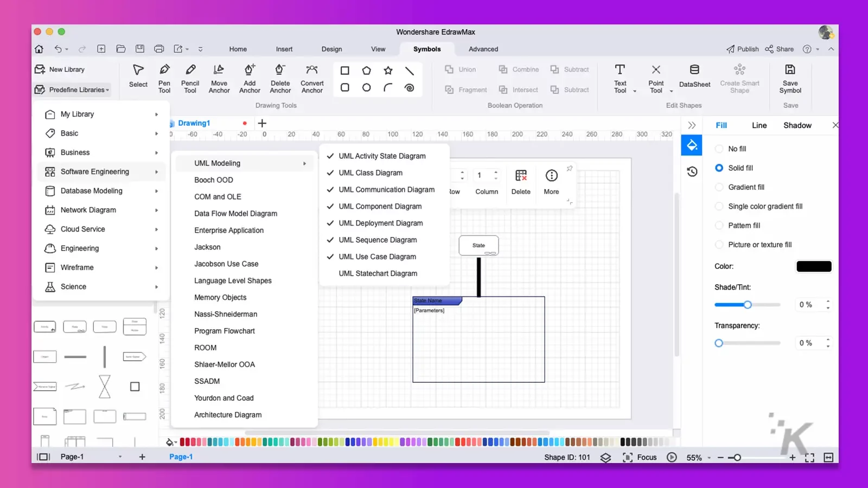Select the Pen Tool
868x488 pixels.
pos(164,78)
